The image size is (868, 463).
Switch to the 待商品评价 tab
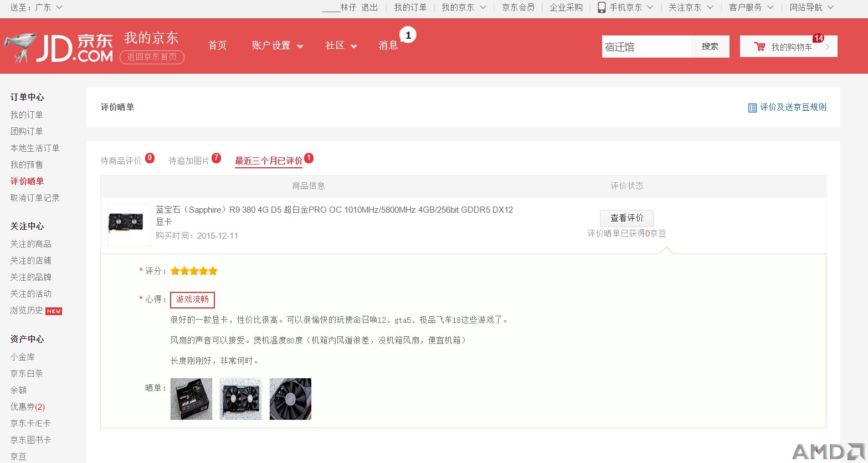pyautogui.click(x=121, y=161)
